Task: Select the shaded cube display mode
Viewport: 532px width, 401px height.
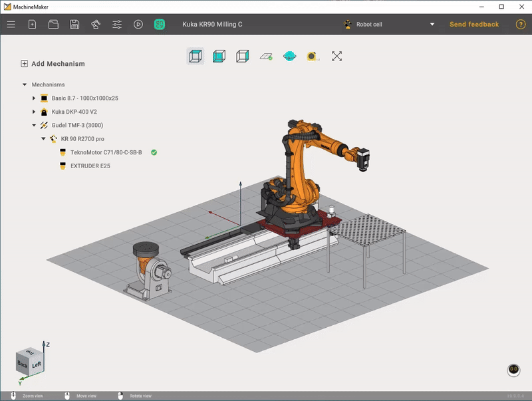Action: coord(219,56)
